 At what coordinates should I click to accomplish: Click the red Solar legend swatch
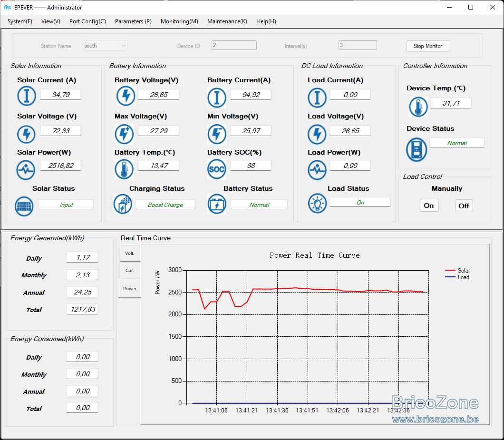pyautogui.click(x=450, y=271)
